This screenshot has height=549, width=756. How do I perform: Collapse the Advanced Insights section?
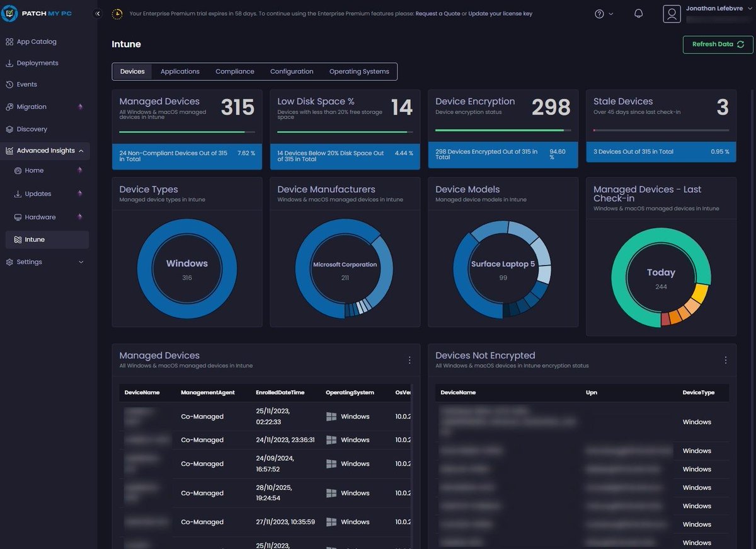[80, 151]
